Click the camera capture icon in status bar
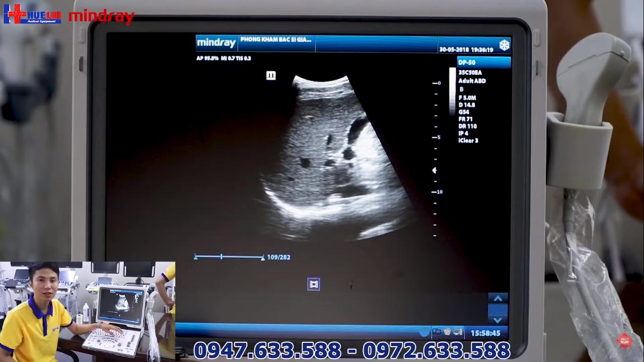 pos(447,332)
